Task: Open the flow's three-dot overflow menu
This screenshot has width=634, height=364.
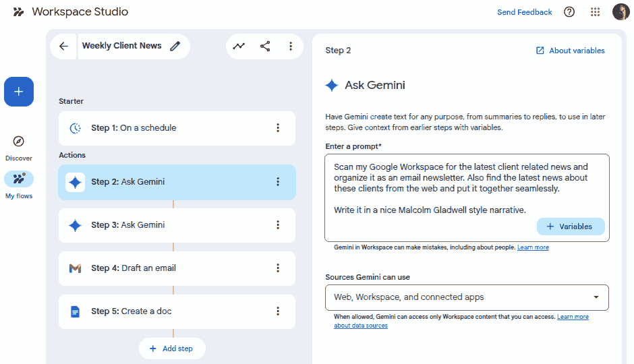Action: 291,47
